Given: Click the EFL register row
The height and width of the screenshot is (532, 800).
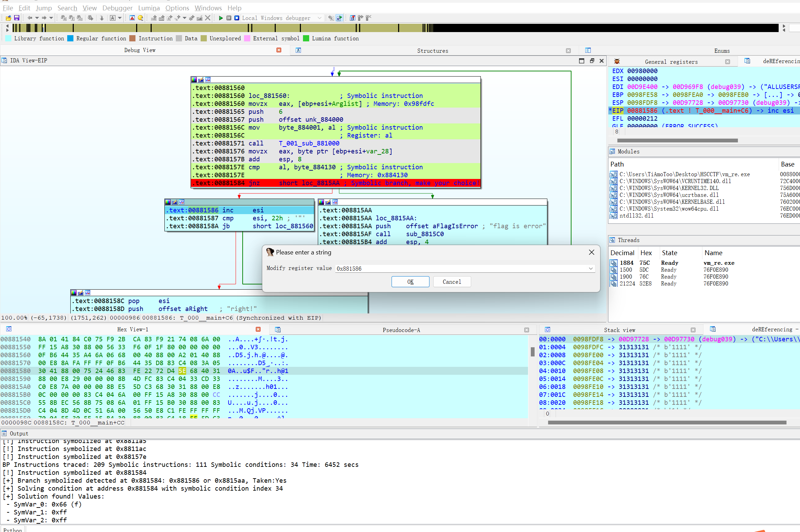Looking at the screenshot, I should [704, 118].
